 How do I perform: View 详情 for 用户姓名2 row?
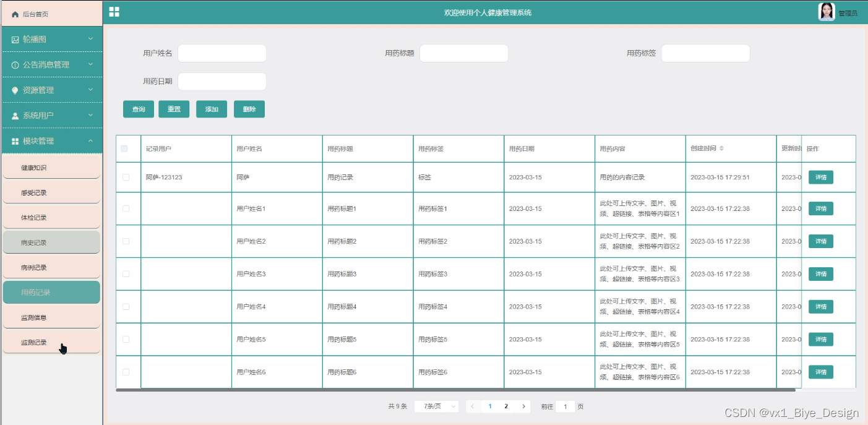click(821, 241)
